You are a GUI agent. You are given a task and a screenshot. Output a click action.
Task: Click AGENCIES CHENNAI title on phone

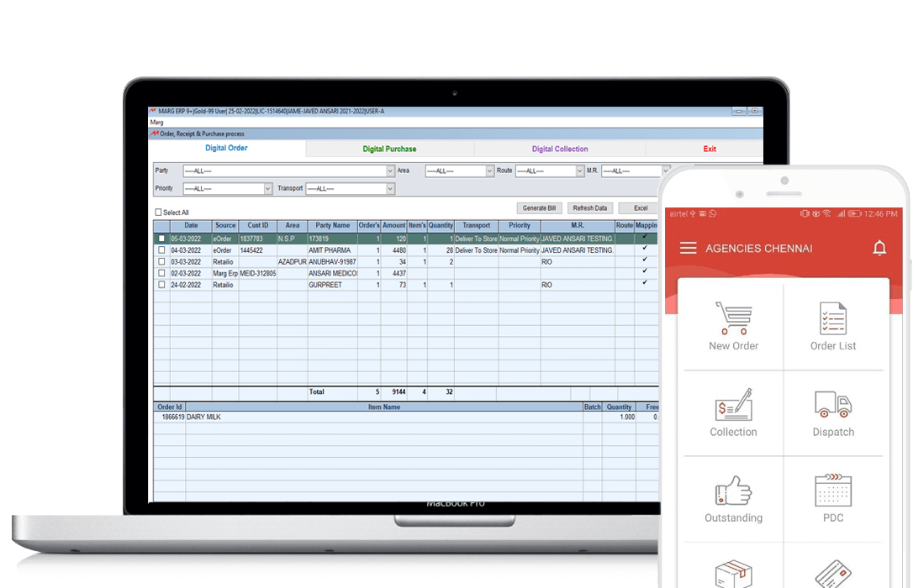[x=758, y=249]
